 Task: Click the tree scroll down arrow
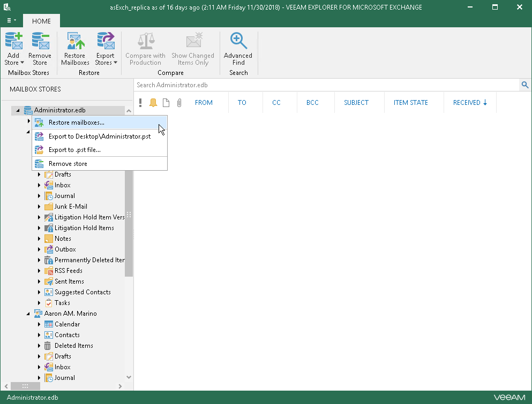pos(129,377)
